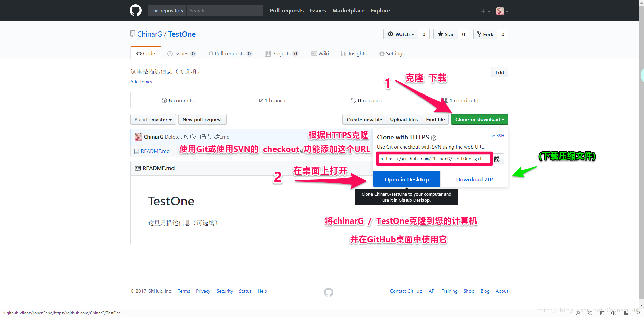Viewport: 644px width, 317px height.
Task: Open the forks count next to Fork
Action: pyautogui.click(x=503, y=34)
